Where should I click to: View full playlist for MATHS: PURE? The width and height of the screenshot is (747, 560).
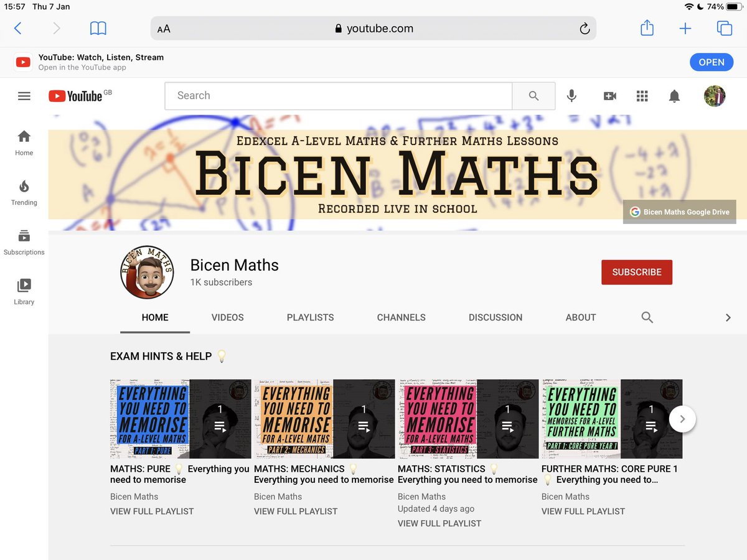152,511
